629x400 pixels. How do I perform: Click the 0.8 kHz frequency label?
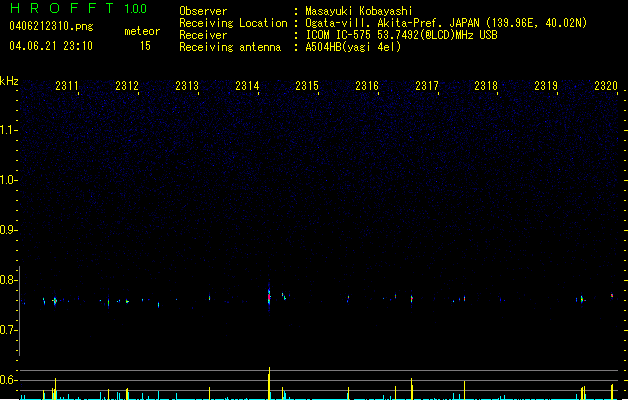pyautogui.click(x=7, y=280)
